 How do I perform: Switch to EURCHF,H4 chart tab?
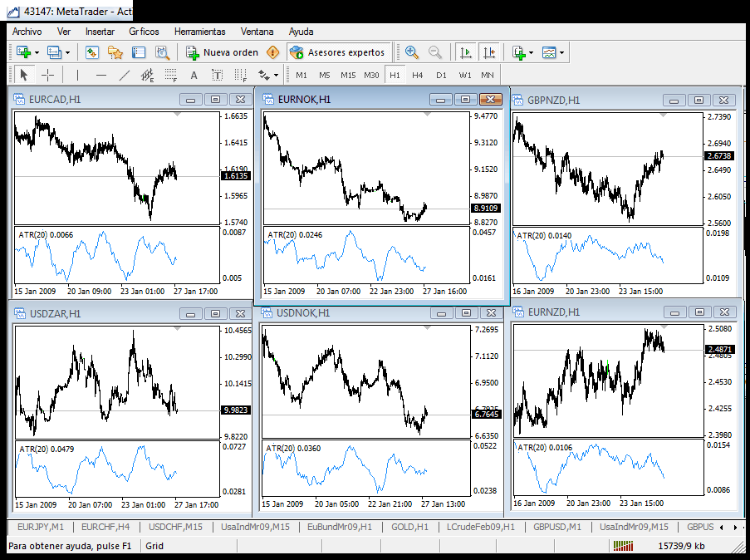[x=105, y=527]
